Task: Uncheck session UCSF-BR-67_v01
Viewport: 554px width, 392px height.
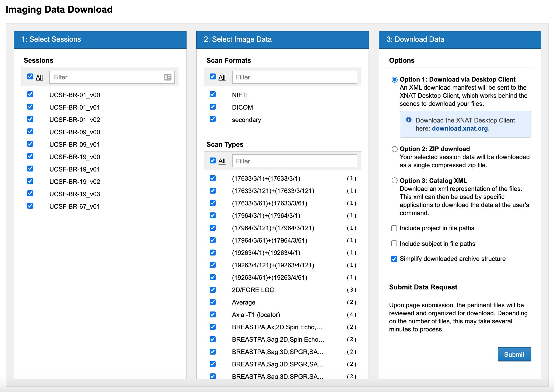Action: [x=30, y=206]
